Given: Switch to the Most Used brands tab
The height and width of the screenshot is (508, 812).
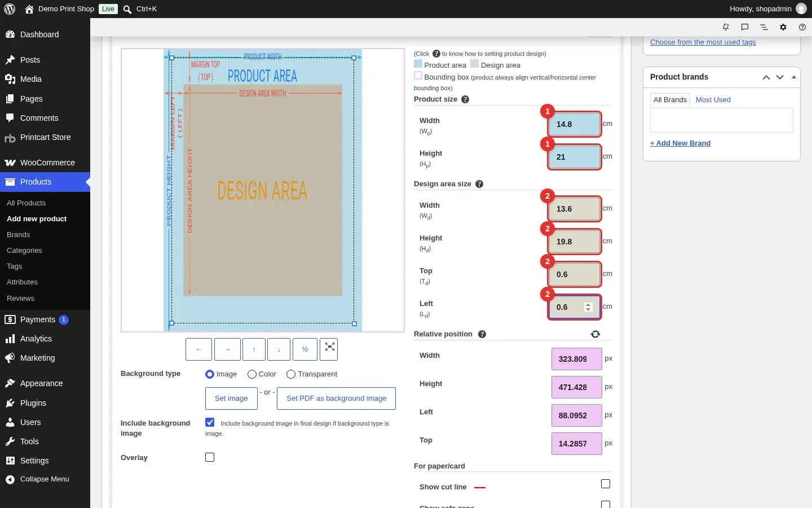Looking at the screenshot, I should click(713, 100).
